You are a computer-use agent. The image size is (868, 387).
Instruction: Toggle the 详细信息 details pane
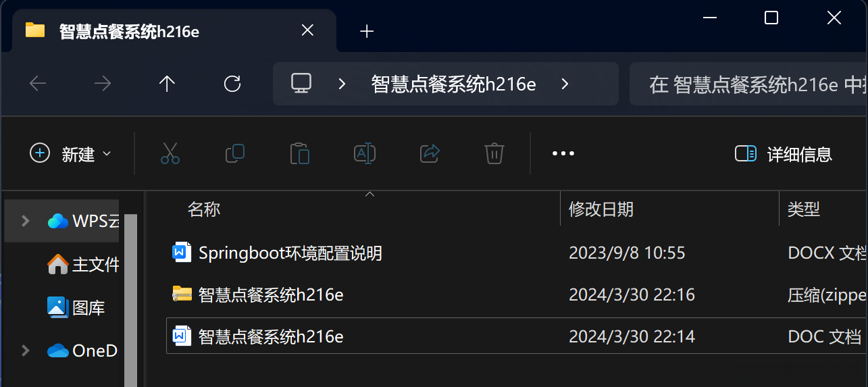point(784,154)
